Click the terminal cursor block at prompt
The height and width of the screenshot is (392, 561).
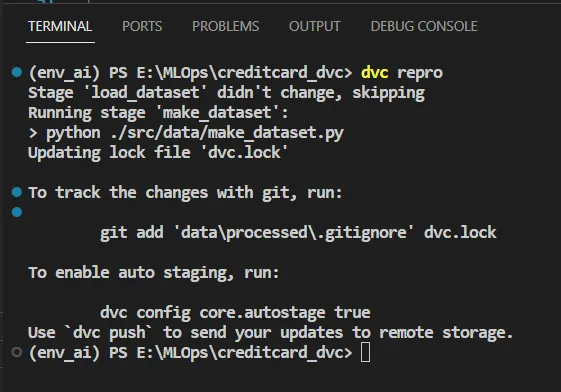365,352
